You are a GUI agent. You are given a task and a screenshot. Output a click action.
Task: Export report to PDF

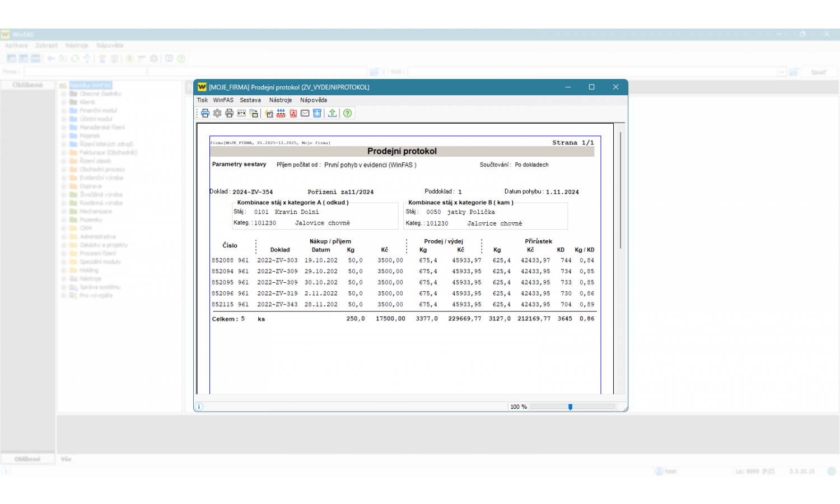coord(293,113)
